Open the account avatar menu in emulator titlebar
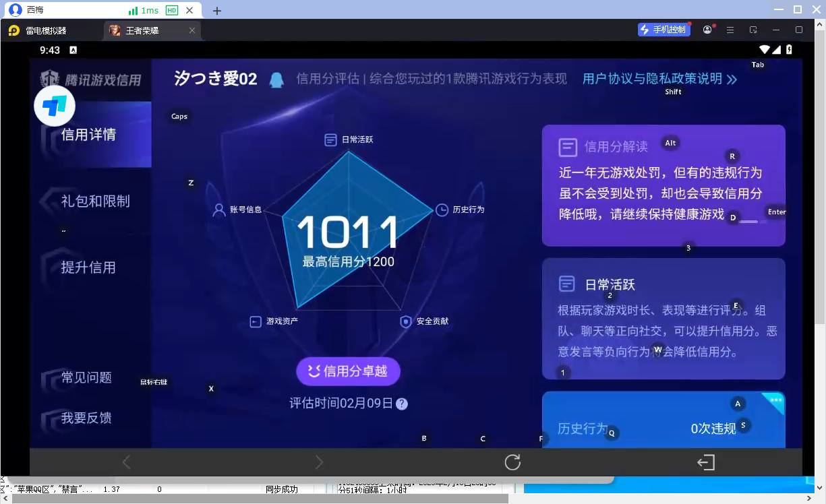826x504 pixels. (707, 30)
